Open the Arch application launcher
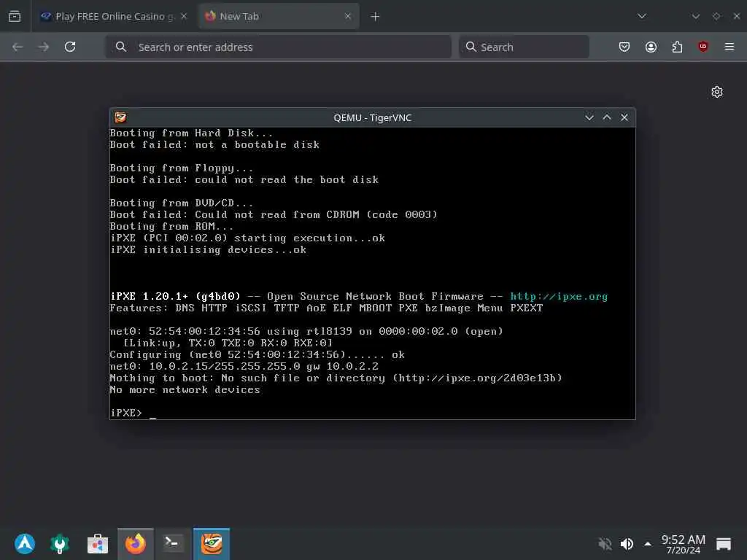The height and width of the screenshot is (560, 747). pyautogui.click(x=25, y=544)
